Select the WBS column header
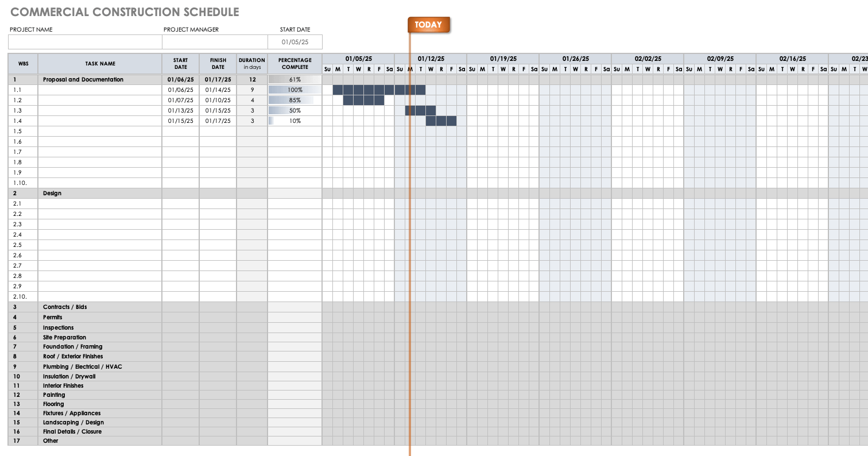Viewport: 868px width, 456px height. click(23, 64)
